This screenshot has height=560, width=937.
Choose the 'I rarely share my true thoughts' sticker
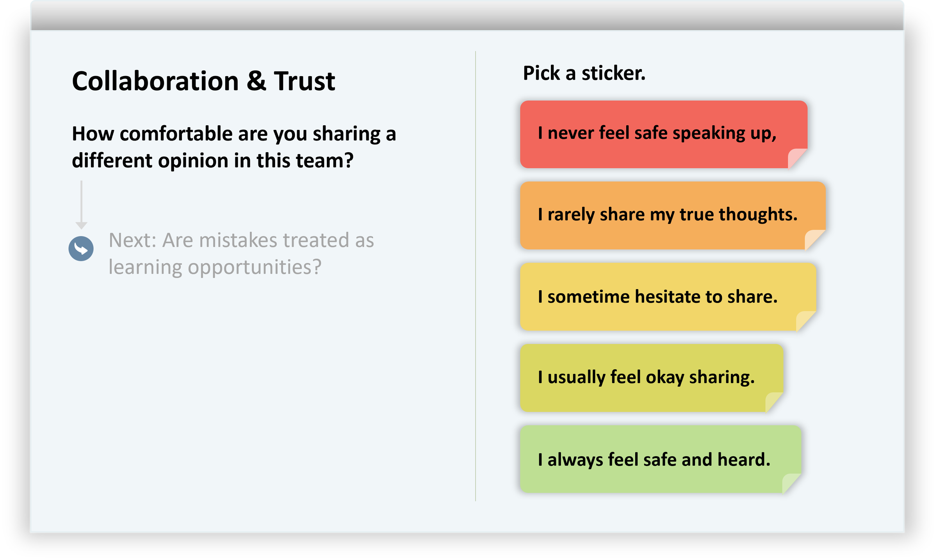667,215
